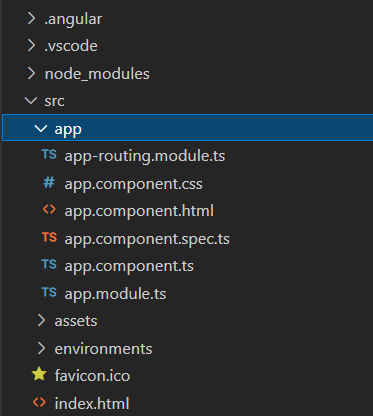Collapse the app folder chevron
The image size is (373, 416).
41,128
